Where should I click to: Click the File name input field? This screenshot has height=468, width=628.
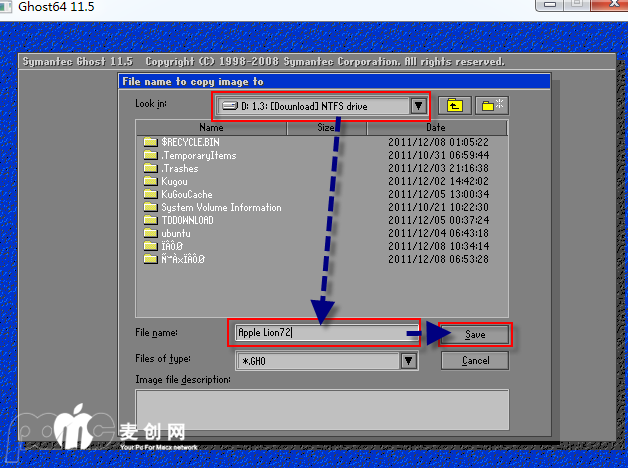click(325, 333)
